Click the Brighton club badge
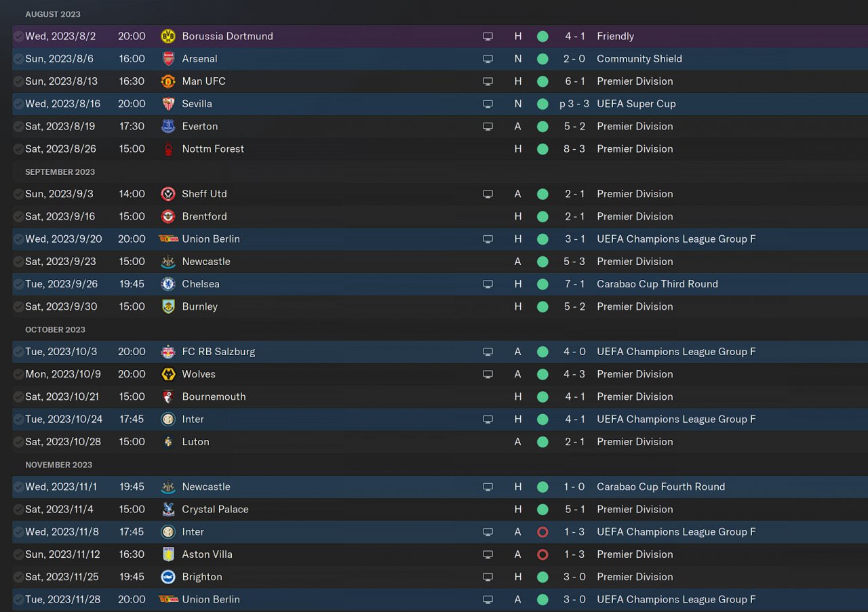Screen dimensions: 868x612 [167, 577]
